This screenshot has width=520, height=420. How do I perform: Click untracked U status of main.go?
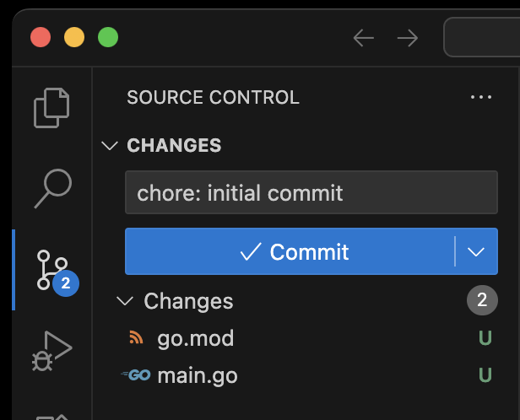point(485,375)
